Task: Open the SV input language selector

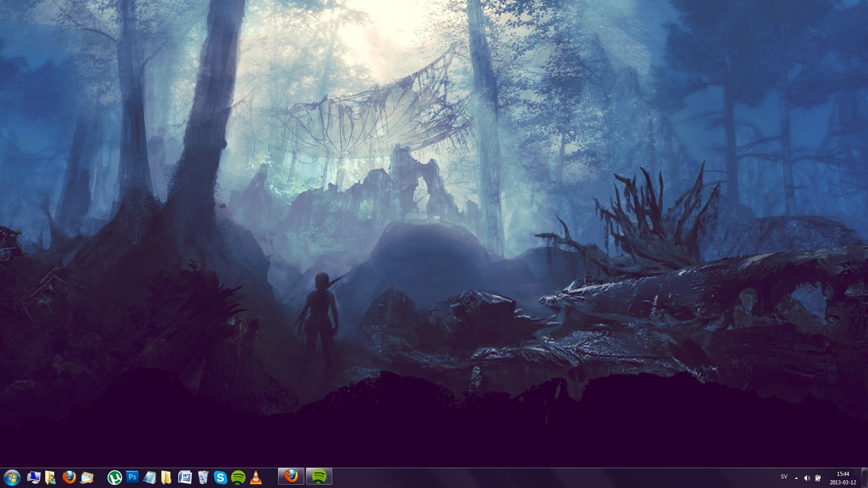Action: point(784,477)
